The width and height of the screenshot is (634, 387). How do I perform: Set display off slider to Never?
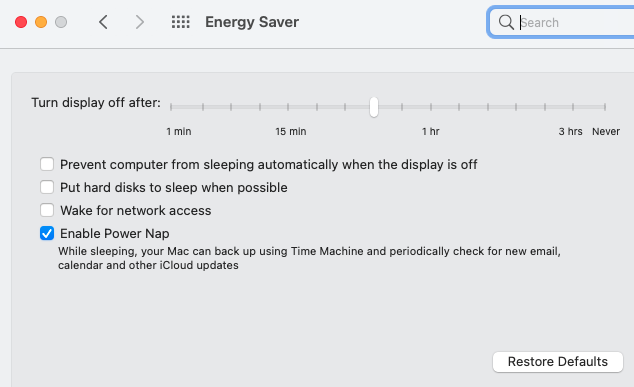605,107
